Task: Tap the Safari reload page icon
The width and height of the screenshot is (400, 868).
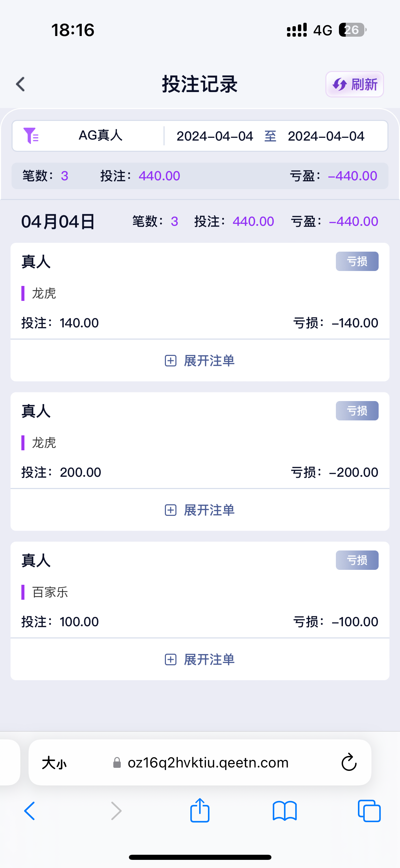Action: [x=349, y=762]
